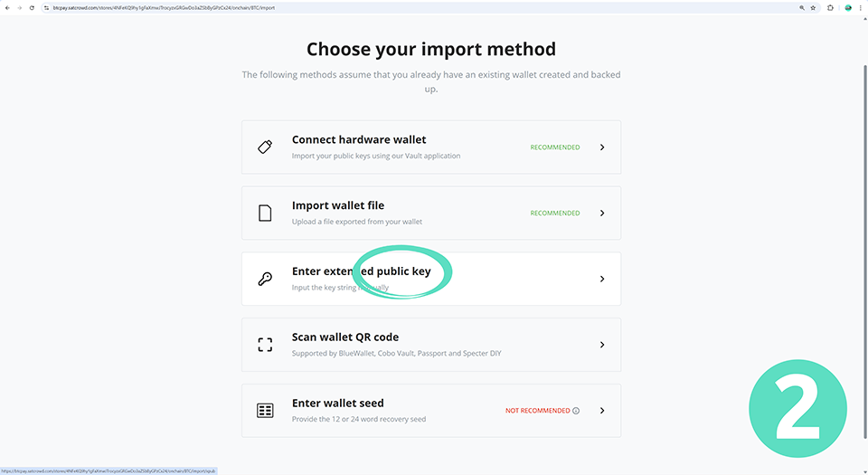Click the hardware wallet USB icon
The image size is (868, 475).
pos(265,147)
